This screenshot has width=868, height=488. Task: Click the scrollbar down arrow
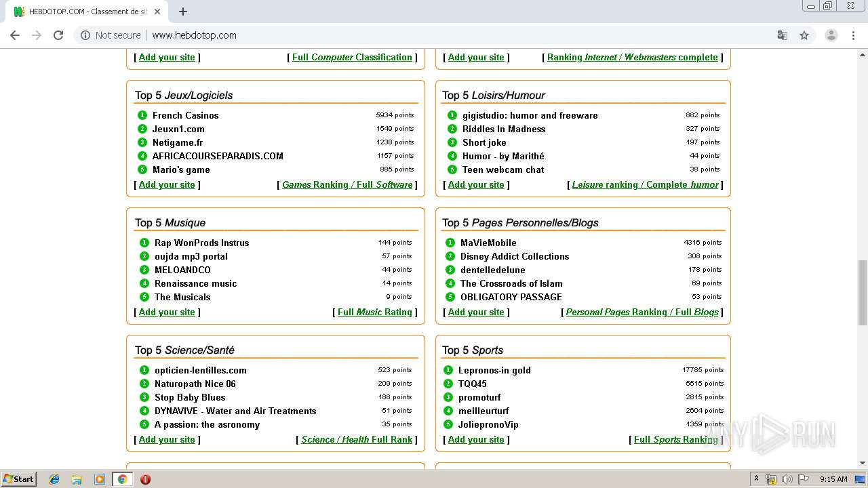tap(862, 463)
